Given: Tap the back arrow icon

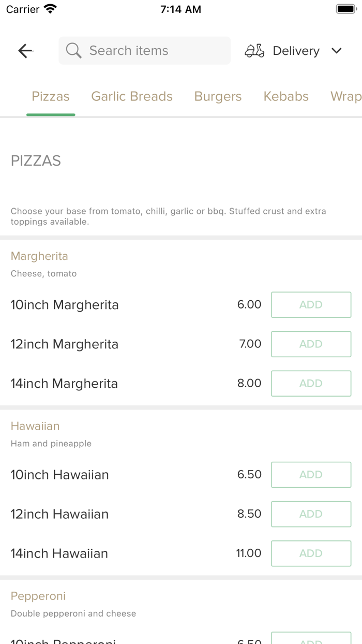Looking at the screenshot, I should (25, 51).
